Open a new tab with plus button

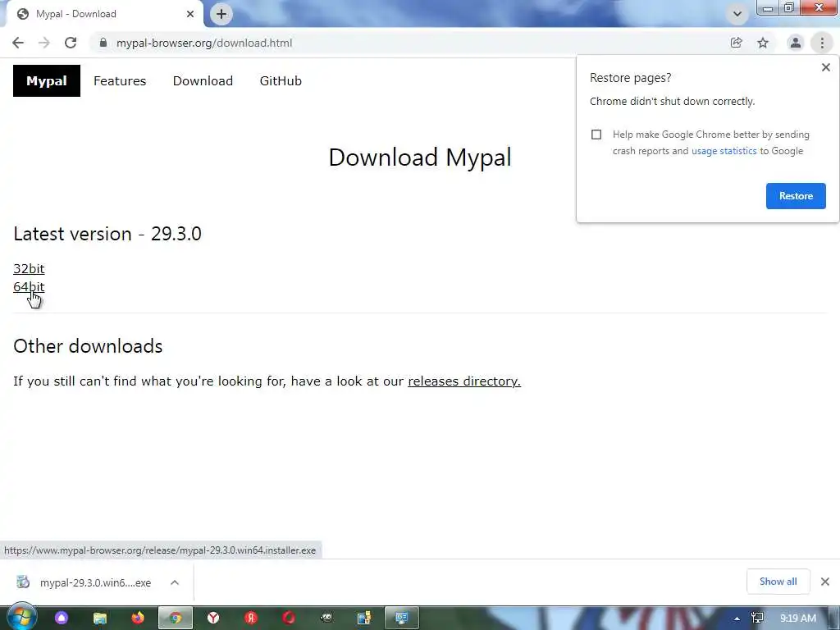pos(221,14)
